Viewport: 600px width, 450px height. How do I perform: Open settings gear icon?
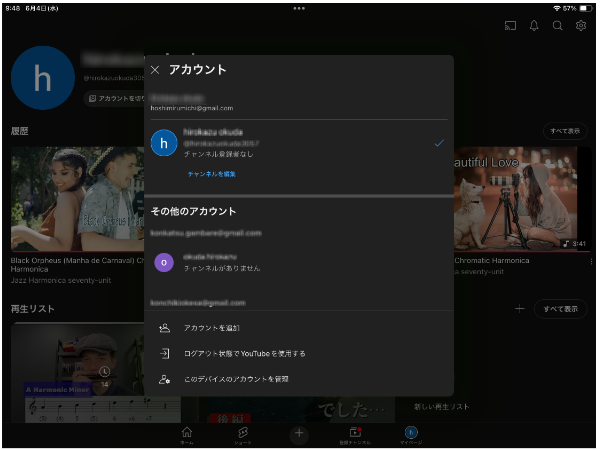[581, 26]
